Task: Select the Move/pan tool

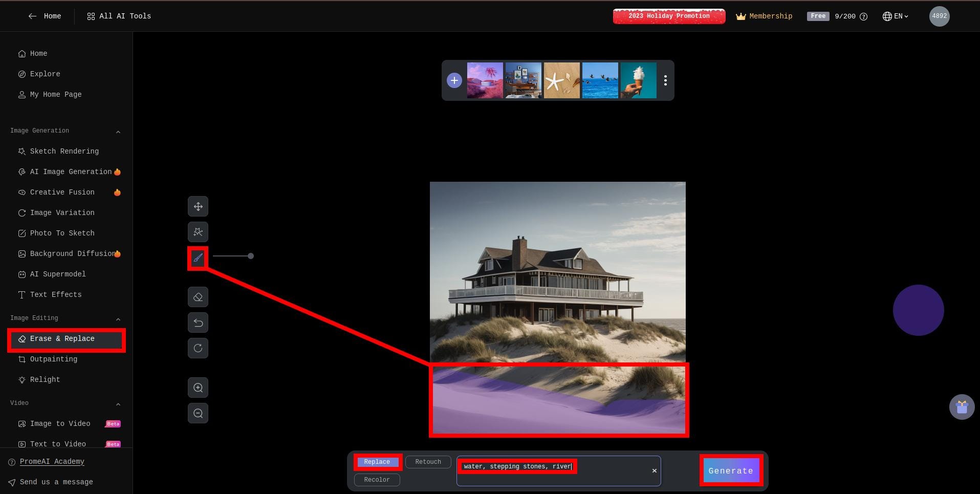Action: tap(198, 207)
